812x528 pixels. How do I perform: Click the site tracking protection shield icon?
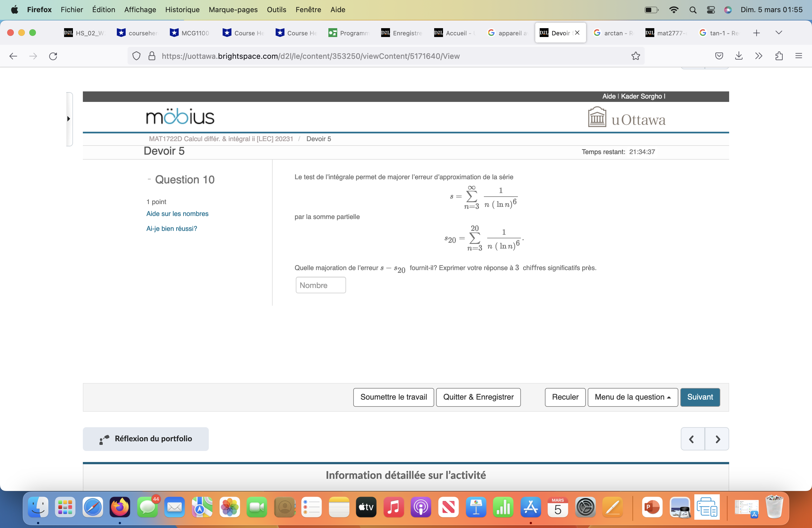[136, 56]
